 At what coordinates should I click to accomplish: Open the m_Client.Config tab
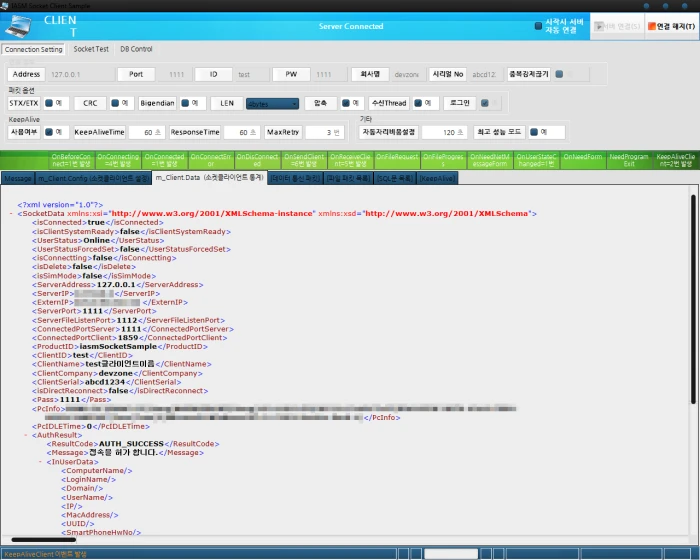point(93,179)
